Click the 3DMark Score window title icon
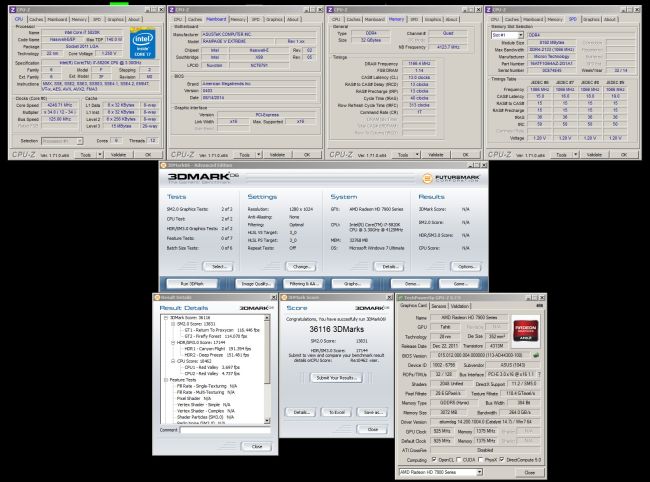The image size is (650, 482). tap(284, 298)
